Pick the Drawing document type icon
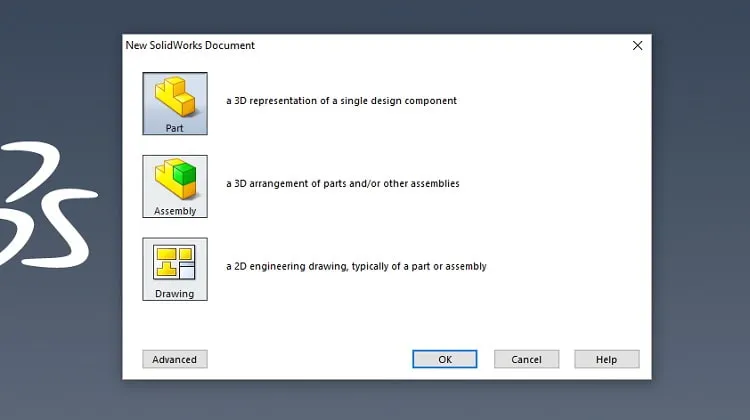This screenshot has width=750, height=420. click(x=175, y=269)
